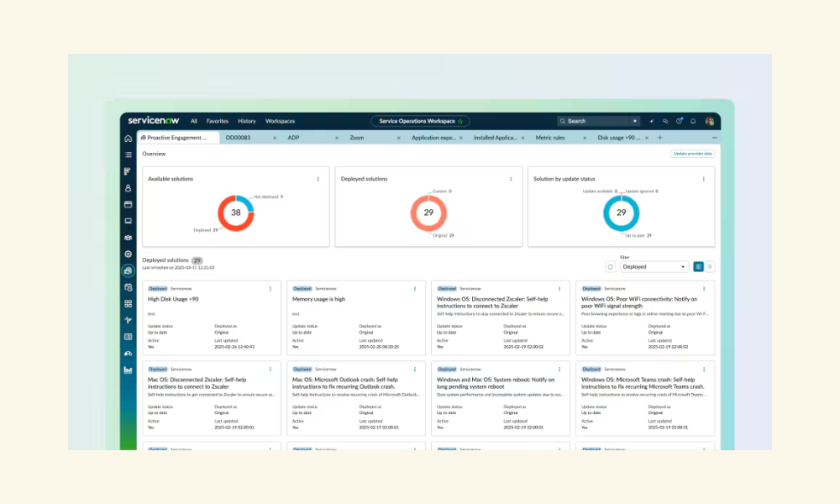Open the High Disk Usage >90 card menu
840x504 pixels.
[x=270, y=289]
